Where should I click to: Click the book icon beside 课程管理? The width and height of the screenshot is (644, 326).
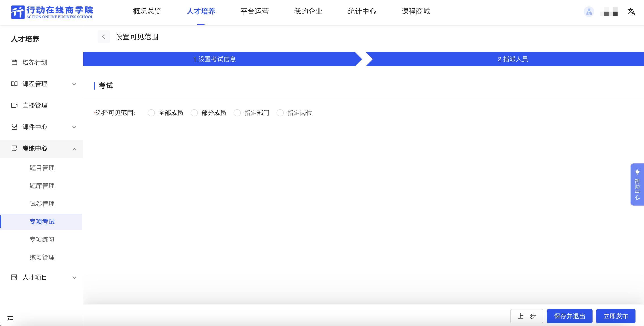(x=14, y=84)
